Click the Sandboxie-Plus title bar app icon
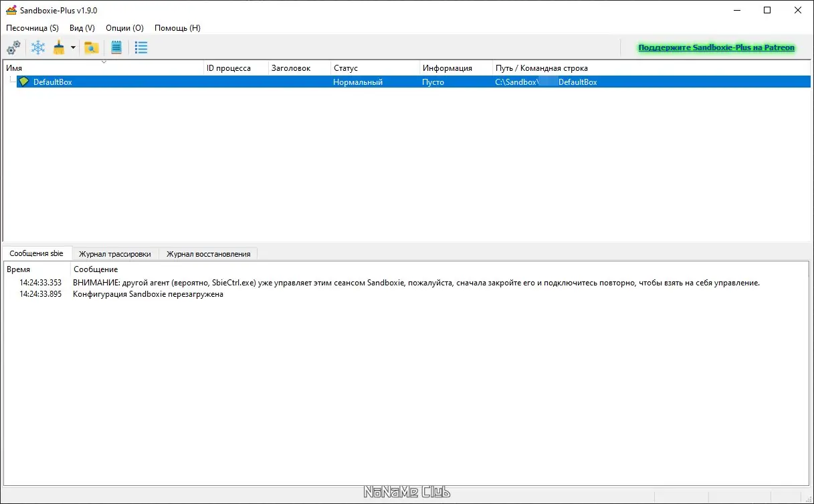This screenshot has height=504, width=814. click(x=11, y=10)
